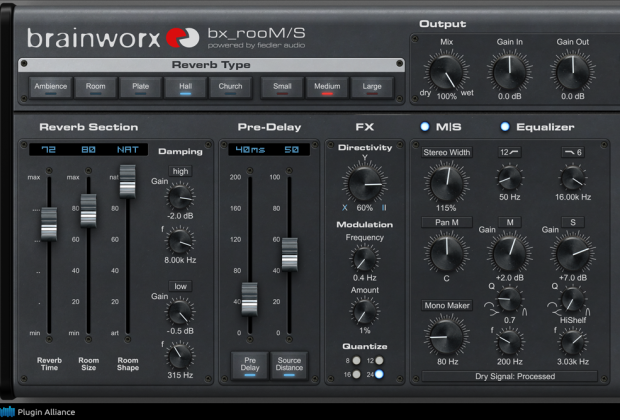Select Quantize 12 radio option

click(x=379, y=361)
